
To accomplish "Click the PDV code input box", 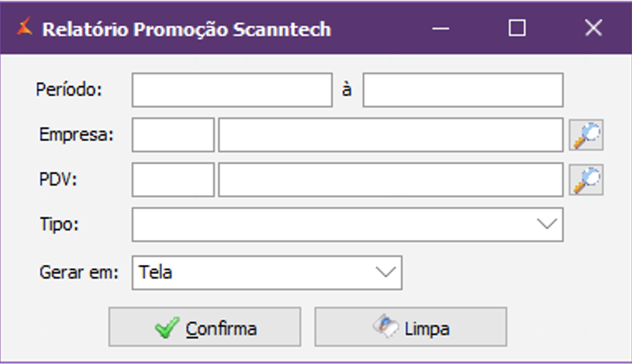I will point(172,180).
